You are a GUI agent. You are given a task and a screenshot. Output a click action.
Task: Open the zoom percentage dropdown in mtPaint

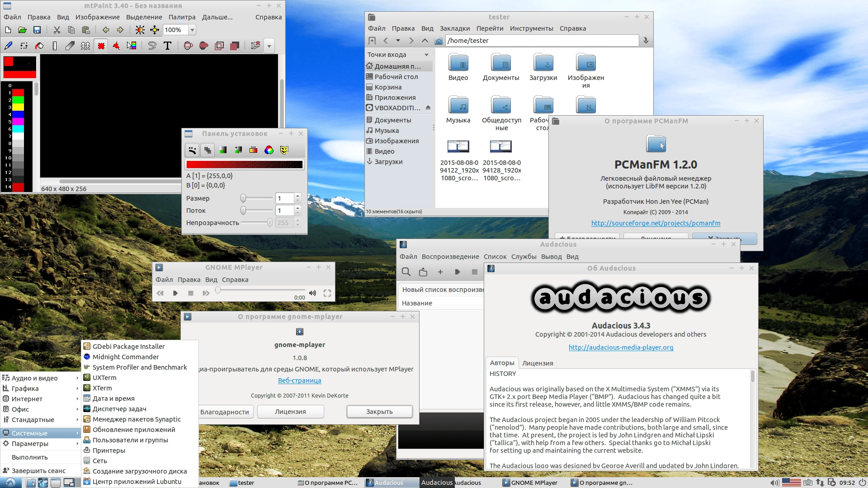click(192, 30)
